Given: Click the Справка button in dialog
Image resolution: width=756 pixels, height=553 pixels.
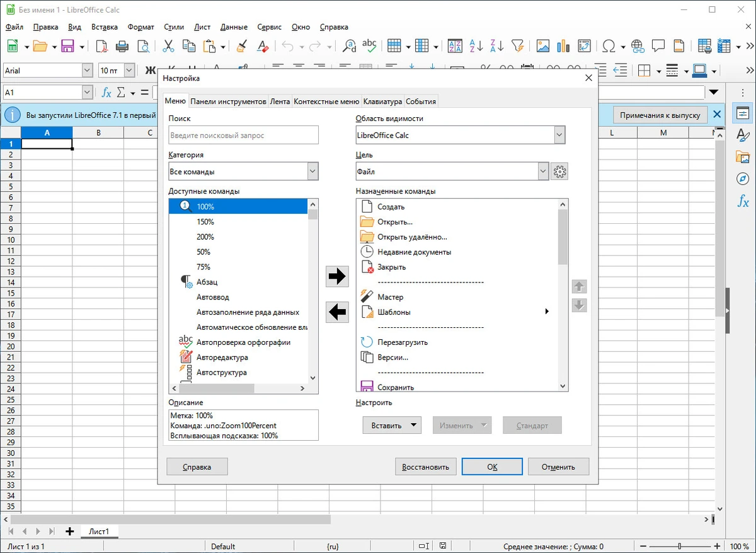Looking at the screenshot, I should tap(197, 467).
